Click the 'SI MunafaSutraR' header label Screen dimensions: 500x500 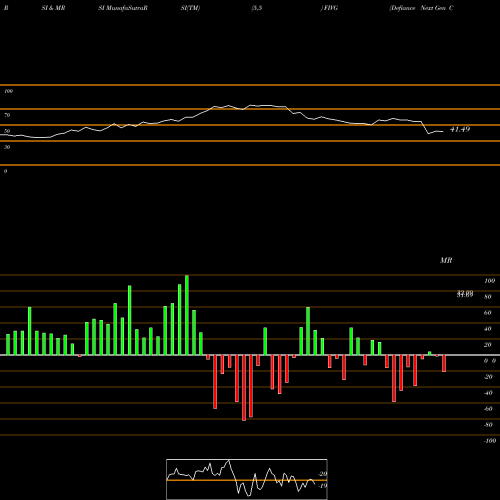pyautogui.click(x=123, y=8)
